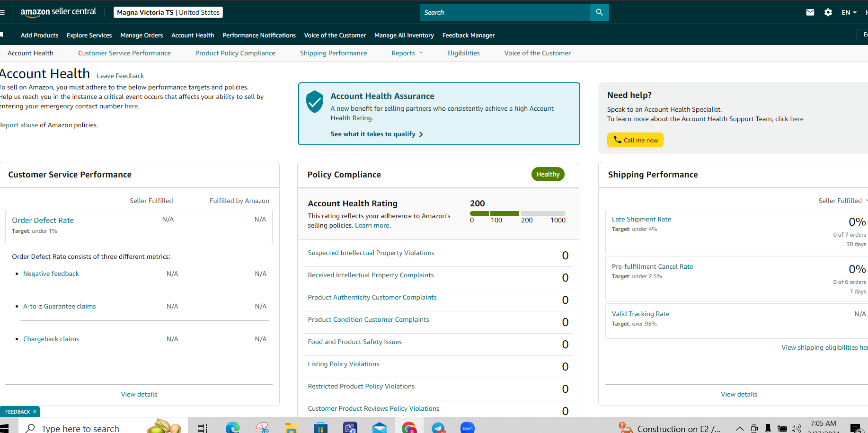Open Task View in the taskbar

point(203,428)
